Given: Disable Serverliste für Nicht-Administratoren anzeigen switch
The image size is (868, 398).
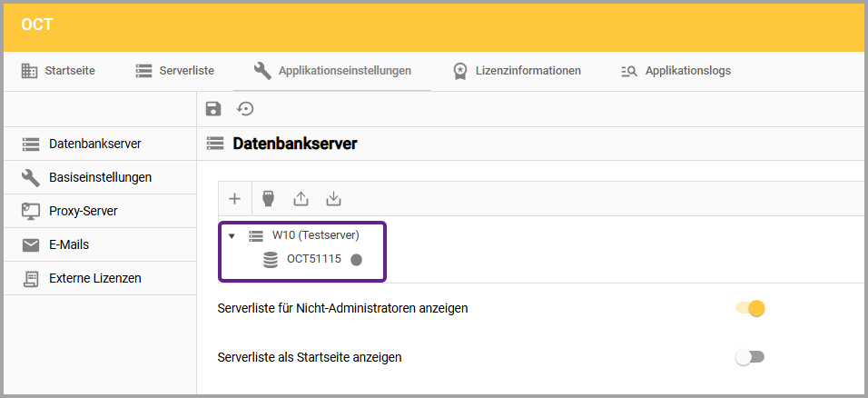Looking at the screenshot, I should tap(751, 308).
